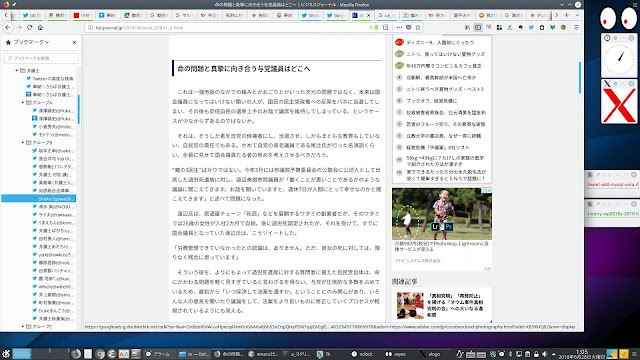Open a new tab with plus

click(567, 15)
